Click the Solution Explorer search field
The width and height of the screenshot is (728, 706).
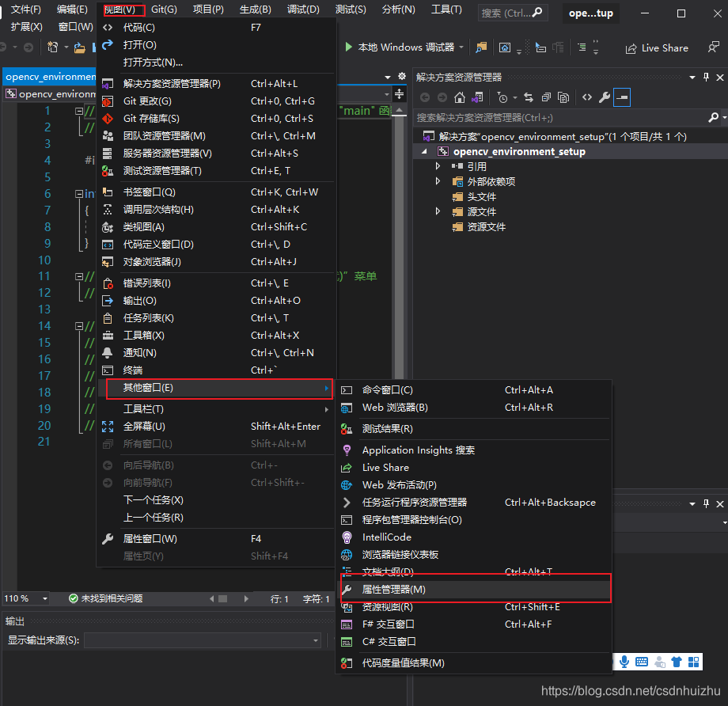click(560, 117)
